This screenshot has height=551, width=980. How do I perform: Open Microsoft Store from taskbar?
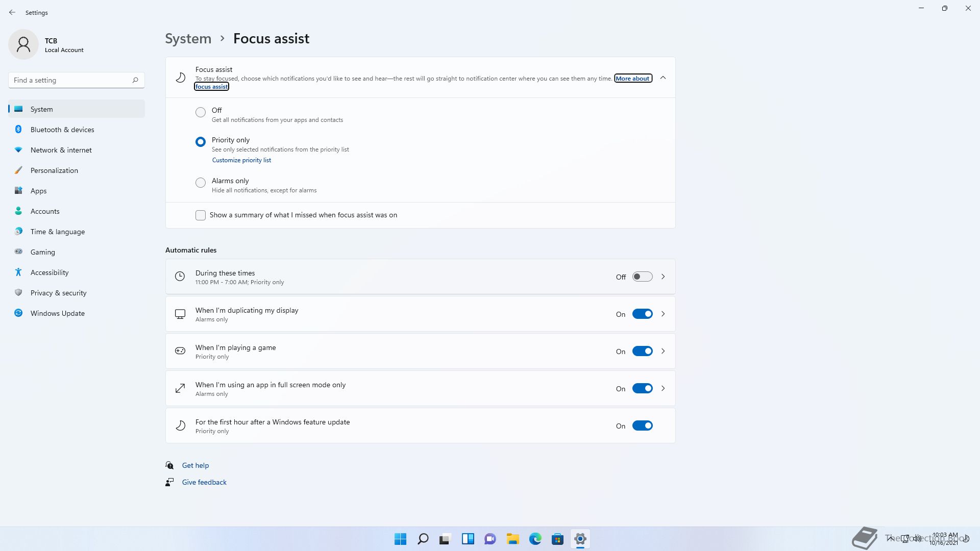pyautogui.click(x=558, y=539)
